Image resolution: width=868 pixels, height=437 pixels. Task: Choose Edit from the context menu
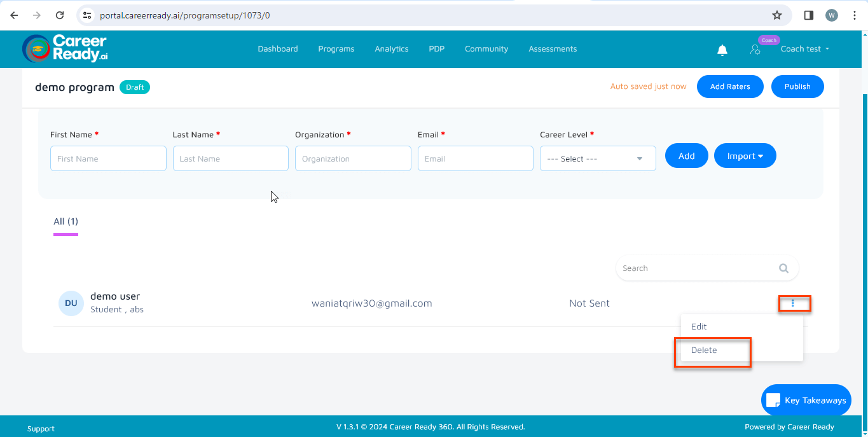click(699, 326)
